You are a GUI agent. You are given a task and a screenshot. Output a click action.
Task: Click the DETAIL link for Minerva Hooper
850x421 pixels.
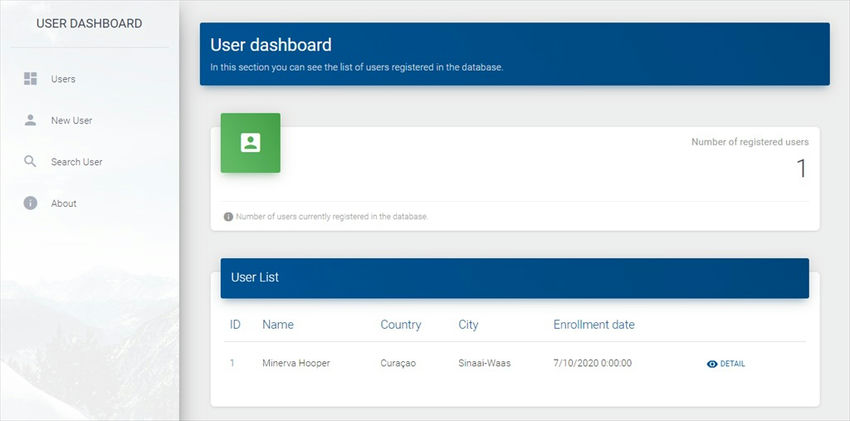(x=733, y=364)
